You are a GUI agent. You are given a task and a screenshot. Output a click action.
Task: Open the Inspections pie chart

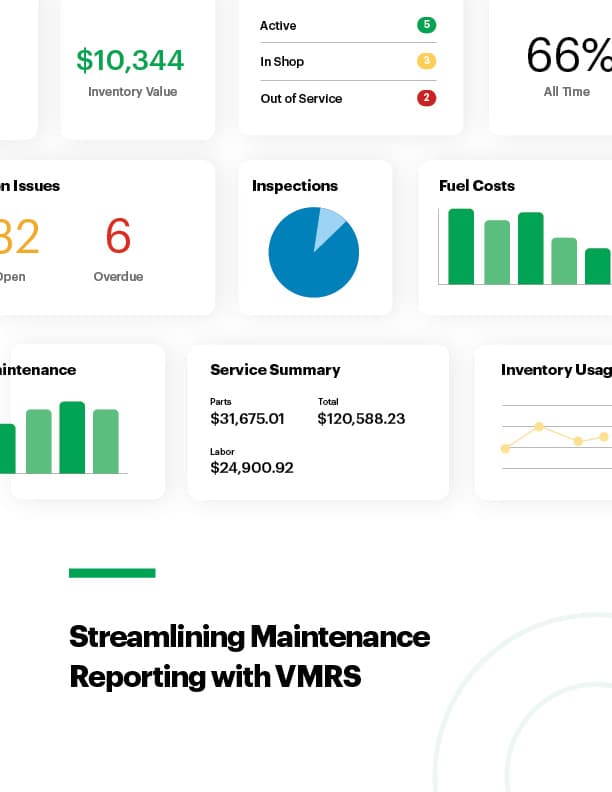point(314,252)
